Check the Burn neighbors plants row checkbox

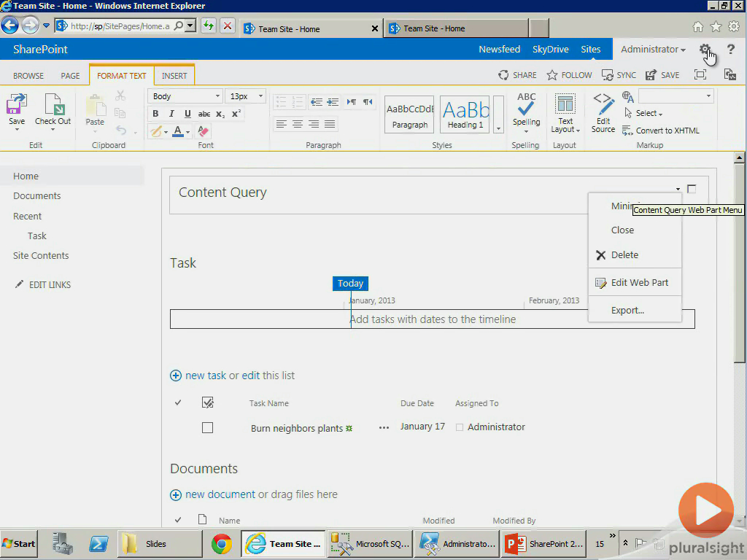tap(207, 427)
